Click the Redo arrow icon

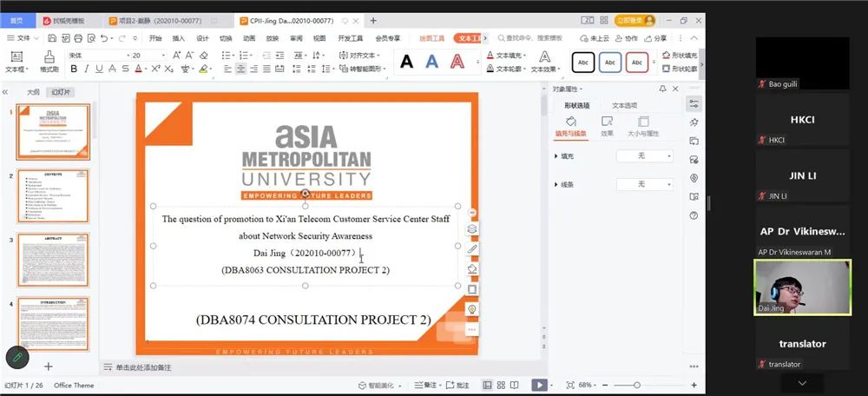click(122, 38)
